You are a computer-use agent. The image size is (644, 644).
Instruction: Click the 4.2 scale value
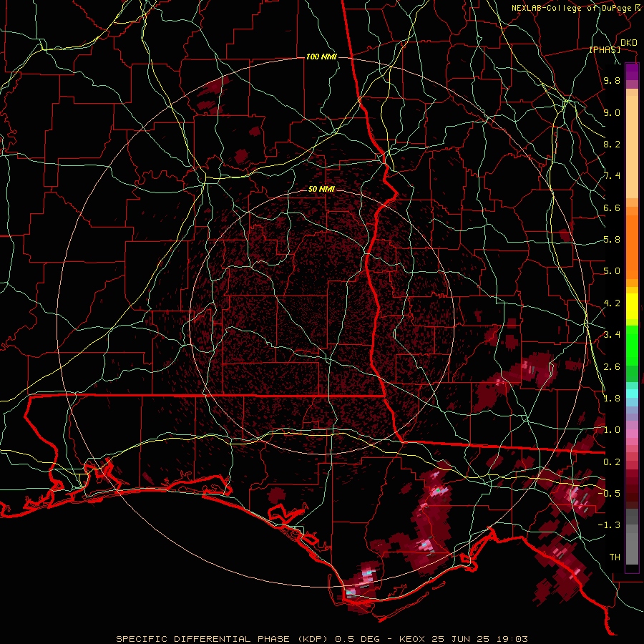click(612, 303)
